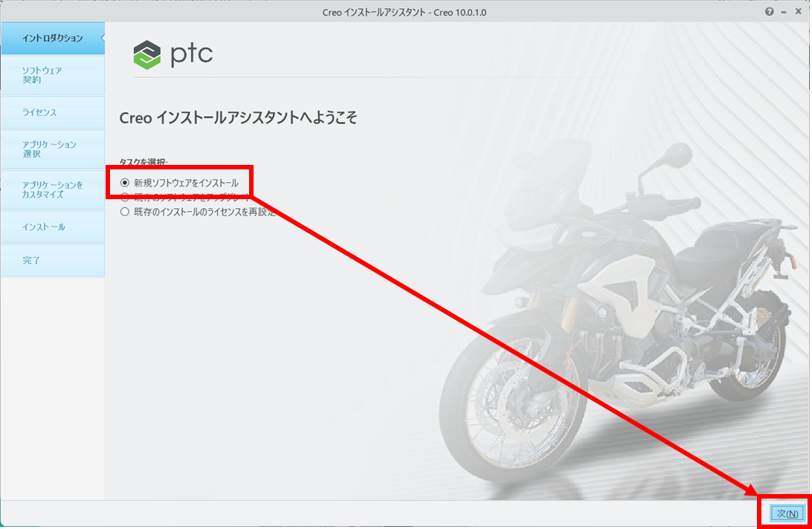812x529 pixels.
Task: Go to the イントロダクション step
Action: click(52, 38)
